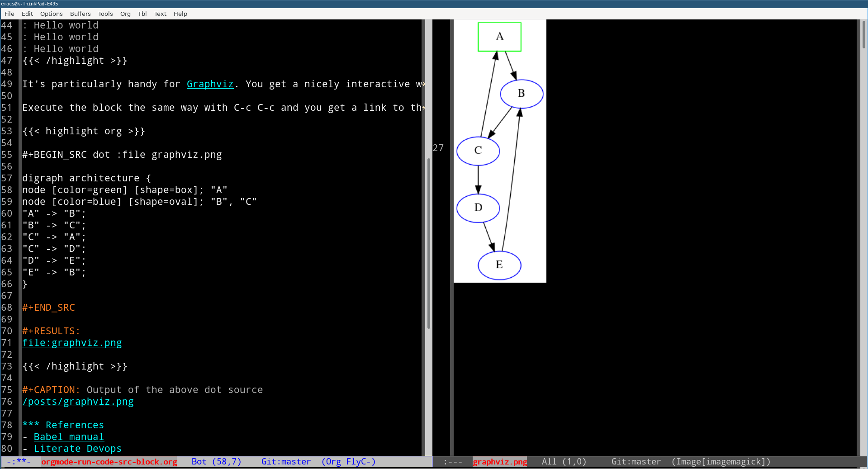Click the green node A in graph image

499,37
